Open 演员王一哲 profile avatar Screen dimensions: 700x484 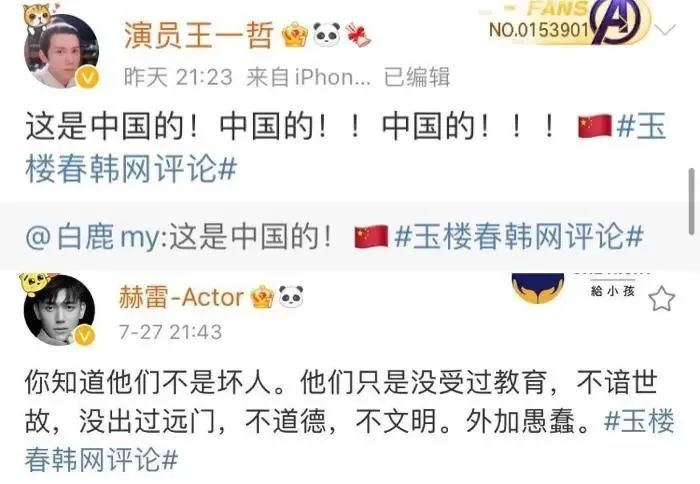point(62,51)
